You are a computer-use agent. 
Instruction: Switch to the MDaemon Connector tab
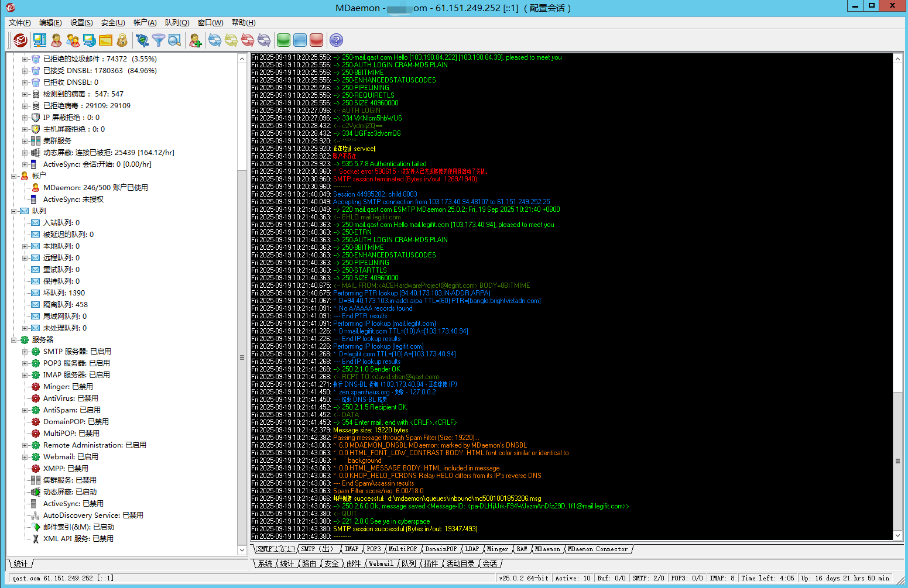[x=597, y=549]
